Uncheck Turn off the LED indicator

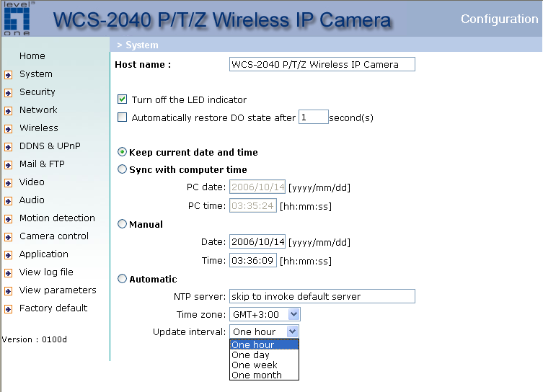pyautogui.click(x=122, y=100)
